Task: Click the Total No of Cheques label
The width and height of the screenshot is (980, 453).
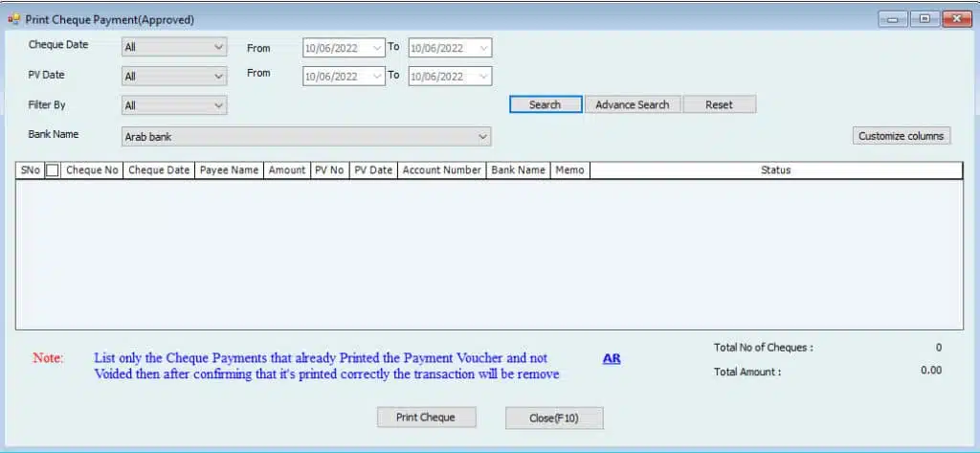Action: click(x=763, y=348)
